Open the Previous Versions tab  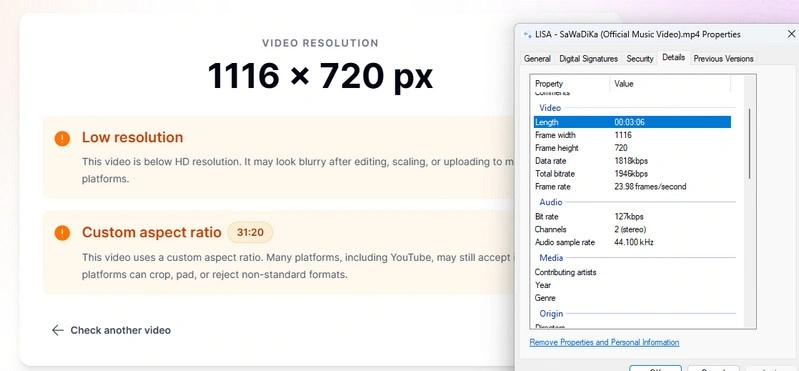(x=723, y=59)
